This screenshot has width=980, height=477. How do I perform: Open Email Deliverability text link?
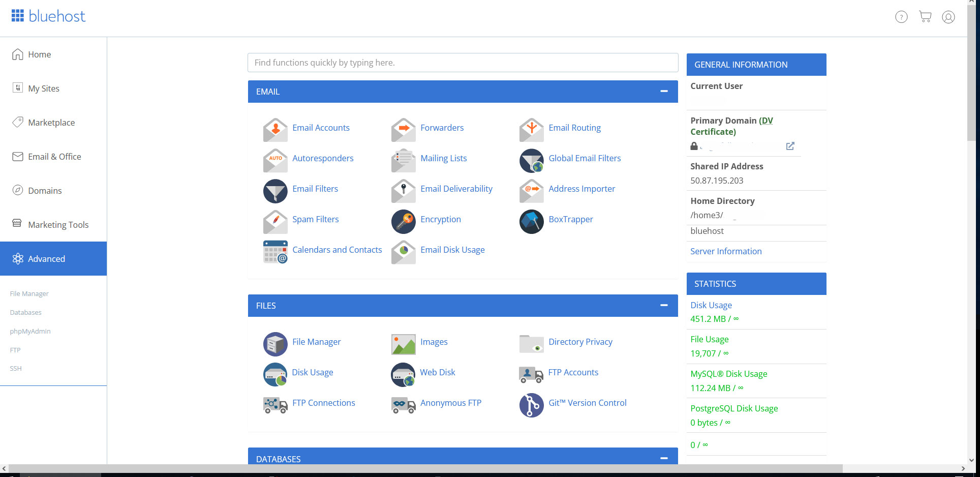456,189
